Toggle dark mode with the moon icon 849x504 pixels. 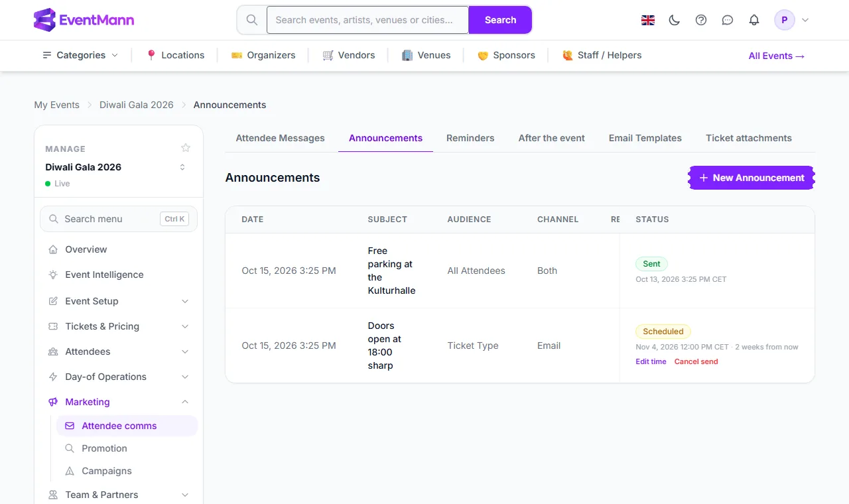(675, 20)
